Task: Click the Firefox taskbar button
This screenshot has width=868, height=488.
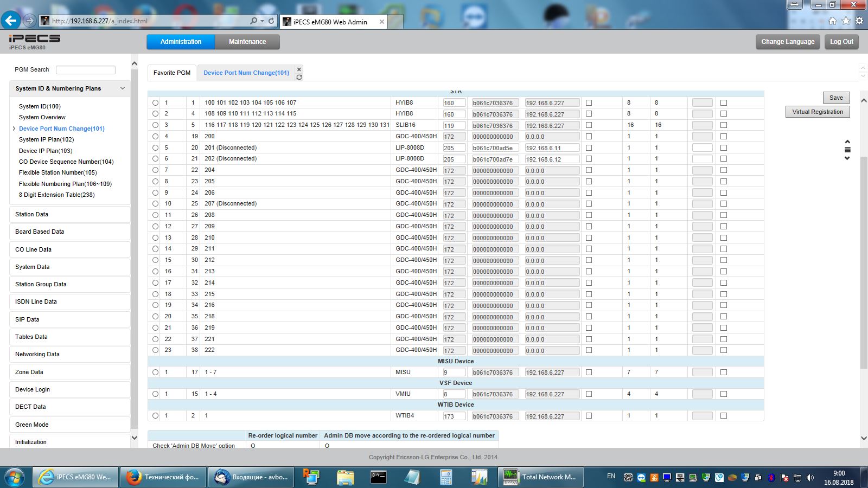Action: (x=163, y=477)
